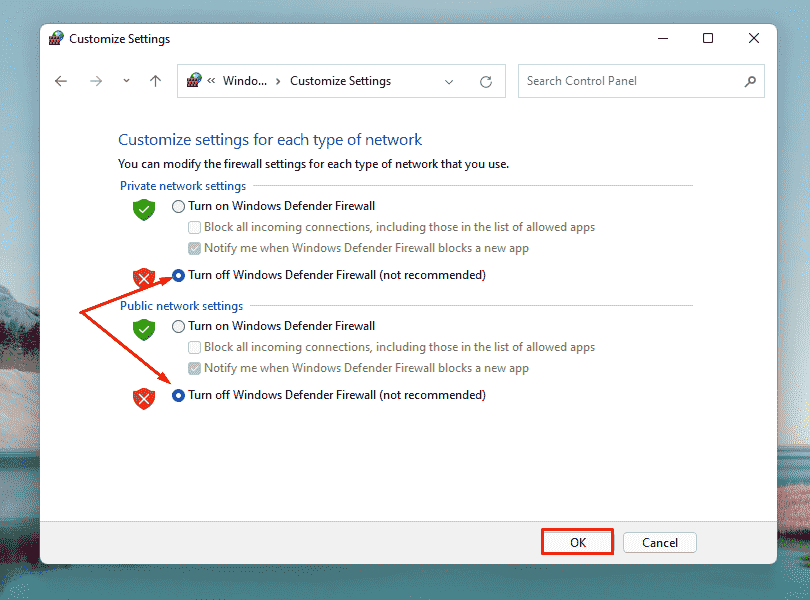Click the Search Control Panel field

click(641, 81)
